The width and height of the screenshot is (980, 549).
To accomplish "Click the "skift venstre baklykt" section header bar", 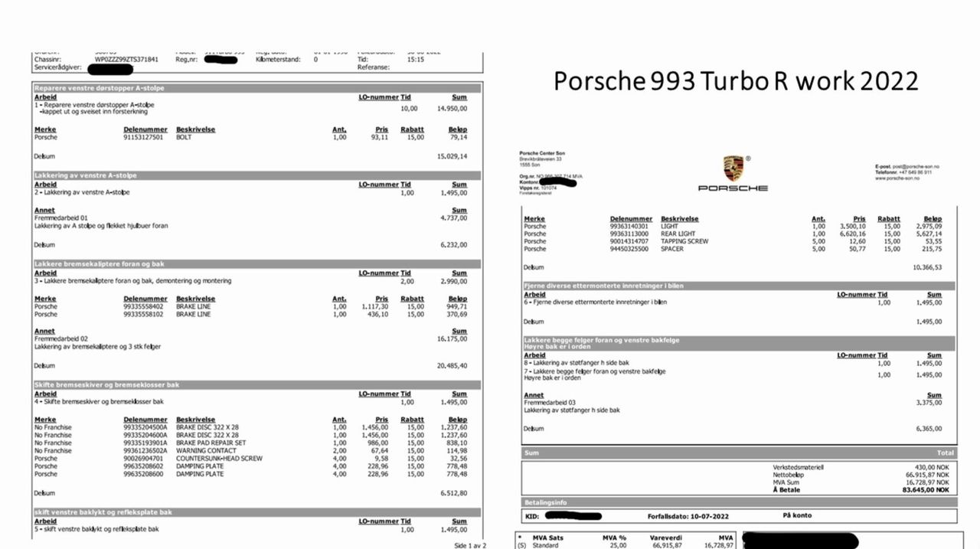I will (257, 512).
